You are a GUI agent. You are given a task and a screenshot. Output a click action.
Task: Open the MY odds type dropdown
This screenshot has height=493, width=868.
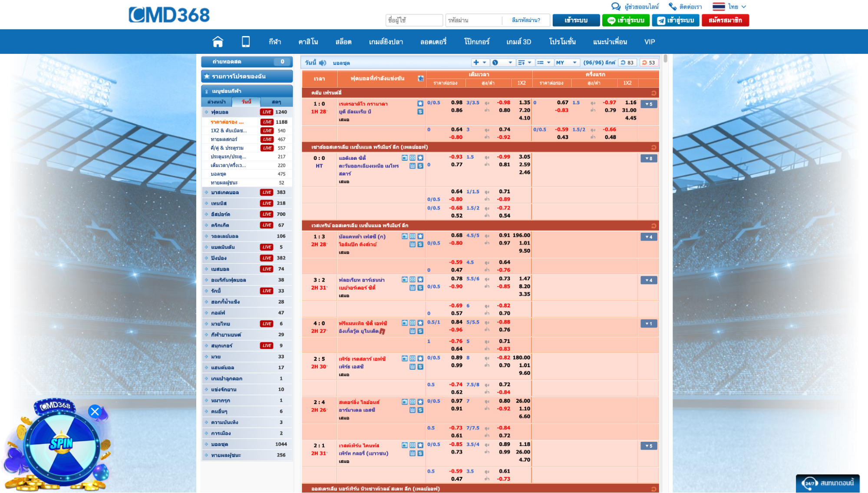coord(567,63)
